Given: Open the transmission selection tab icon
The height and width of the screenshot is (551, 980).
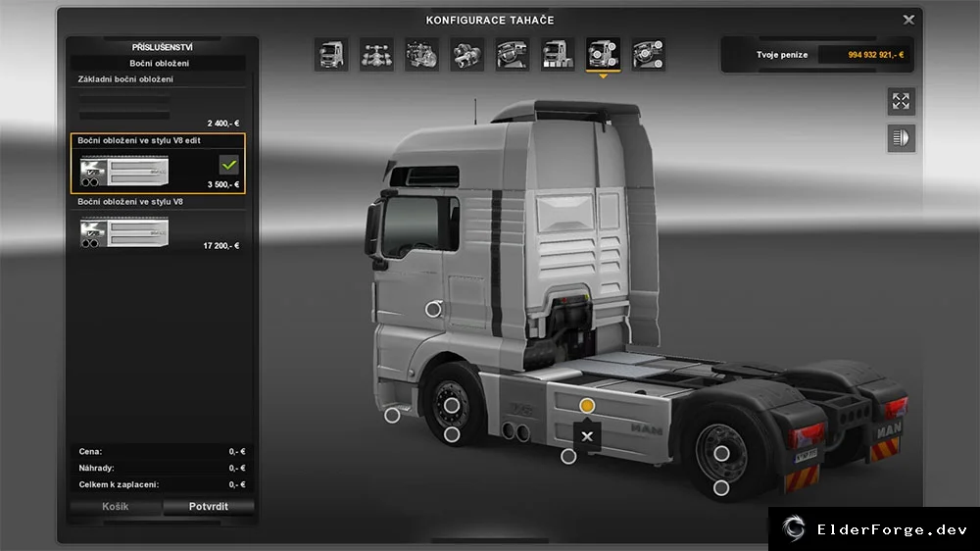Looking at the screenshot, I should 466,54.
